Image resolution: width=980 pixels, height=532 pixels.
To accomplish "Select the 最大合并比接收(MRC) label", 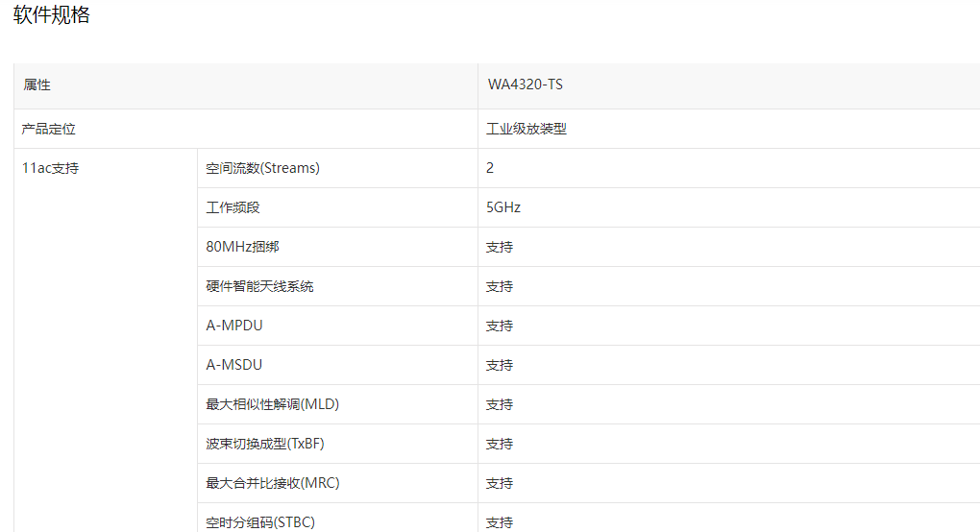I will pos(273,483).
